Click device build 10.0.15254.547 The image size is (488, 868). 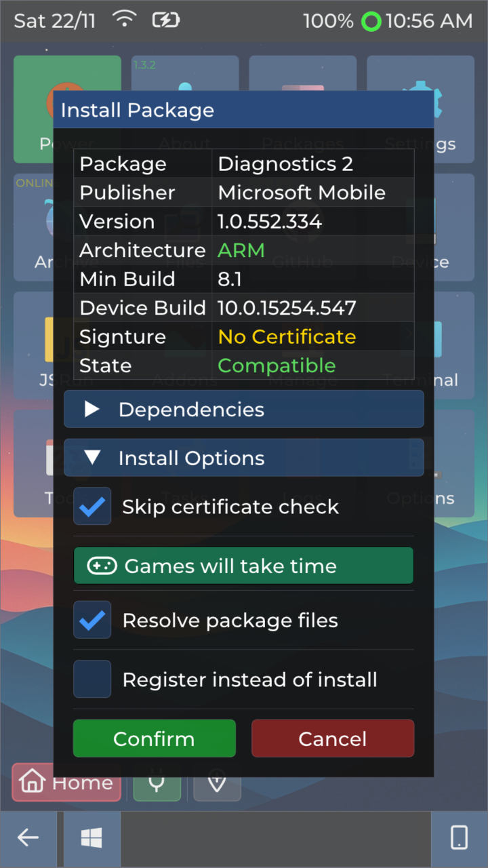(x=287, y=308)
